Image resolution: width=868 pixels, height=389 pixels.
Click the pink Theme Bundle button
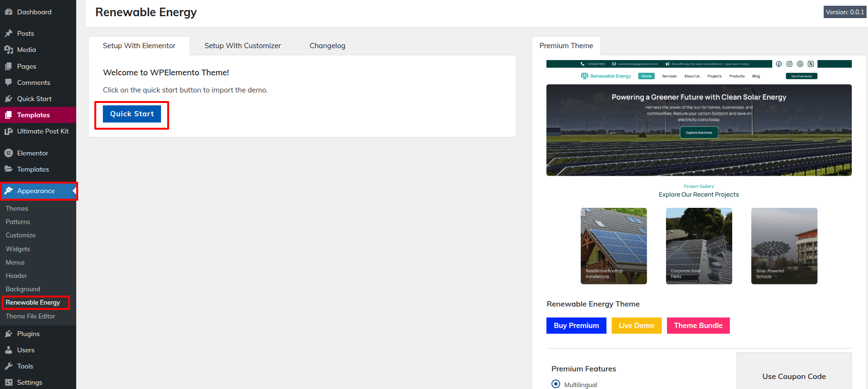(x=698, y=326)
